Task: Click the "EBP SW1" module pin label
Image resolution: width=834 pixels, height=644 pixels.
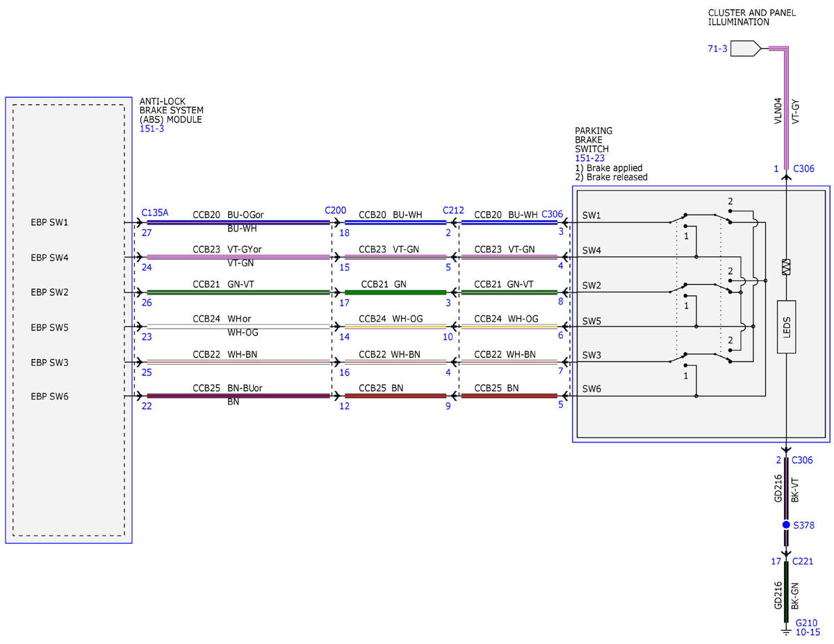Action: (49, 222)
